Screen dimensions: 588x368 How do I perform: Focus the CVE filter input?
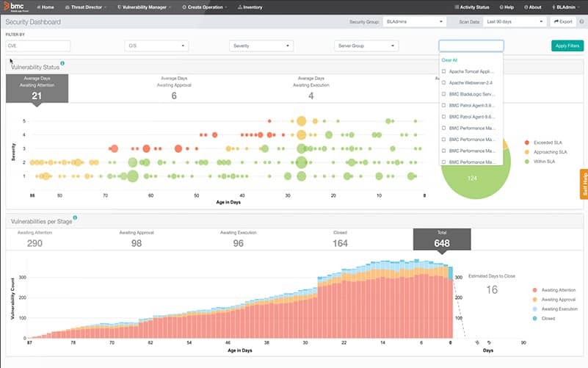click(38, 46)
